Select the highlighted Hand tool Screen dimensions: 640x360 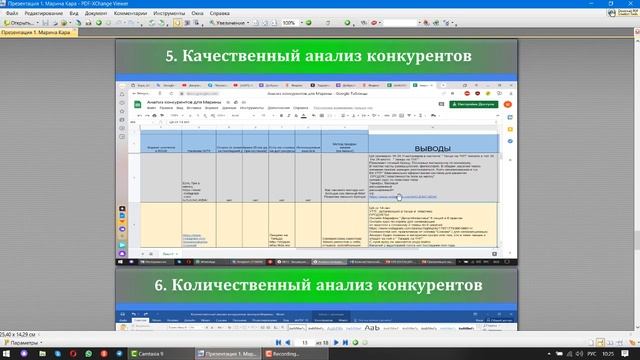click(177, 23)
